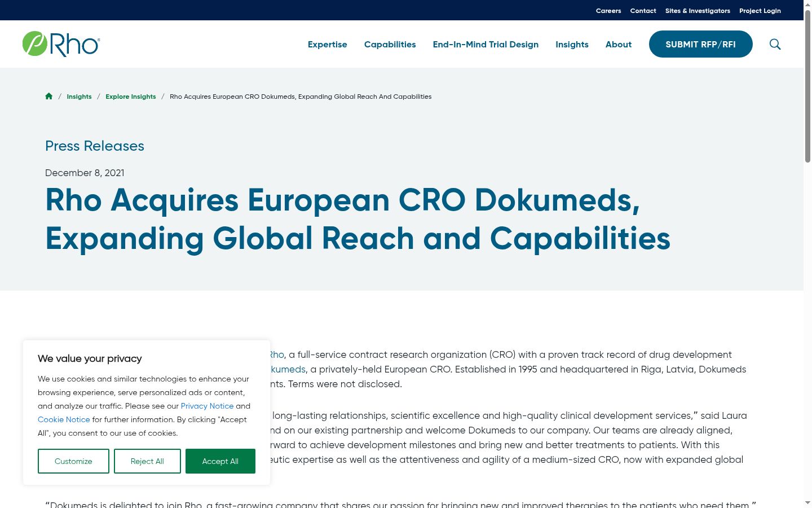Open the Privacy Notice link
Viewport: 812px width, 508px height.
207,406
